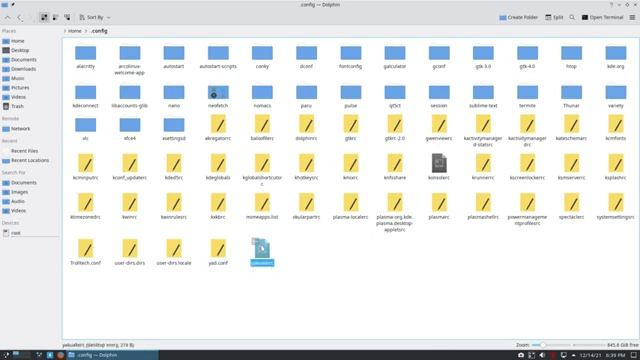Switch to Details tree view mode
640x360 pixels.
tap(67, 17)
